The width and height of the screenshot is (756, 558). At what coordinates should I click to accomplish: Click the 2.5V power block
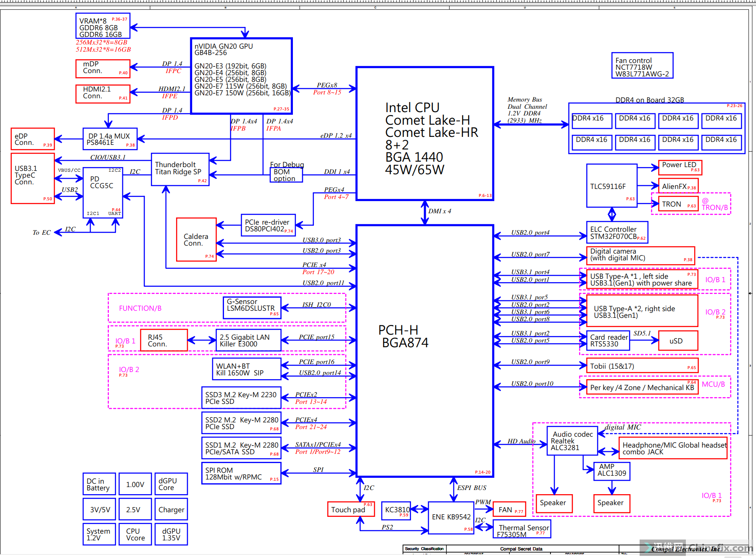click(135, 509)
